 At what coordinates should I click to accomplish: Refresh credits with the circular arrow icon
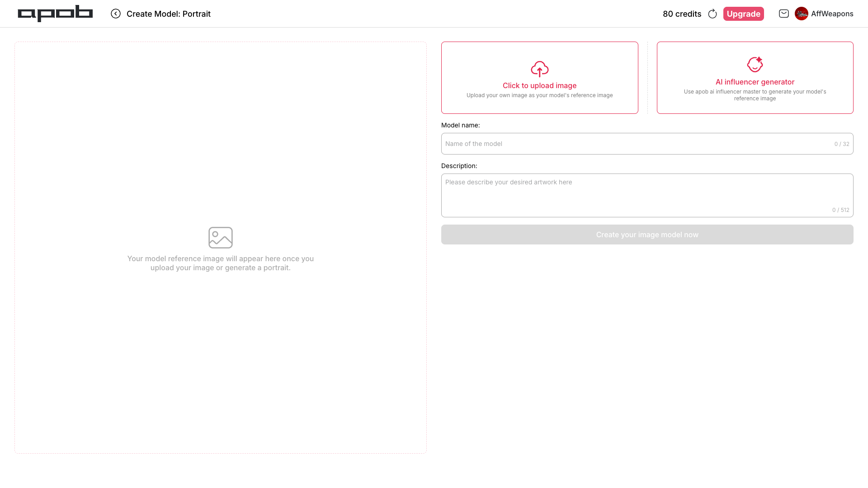pyautogui.click(x=712, y=14)
